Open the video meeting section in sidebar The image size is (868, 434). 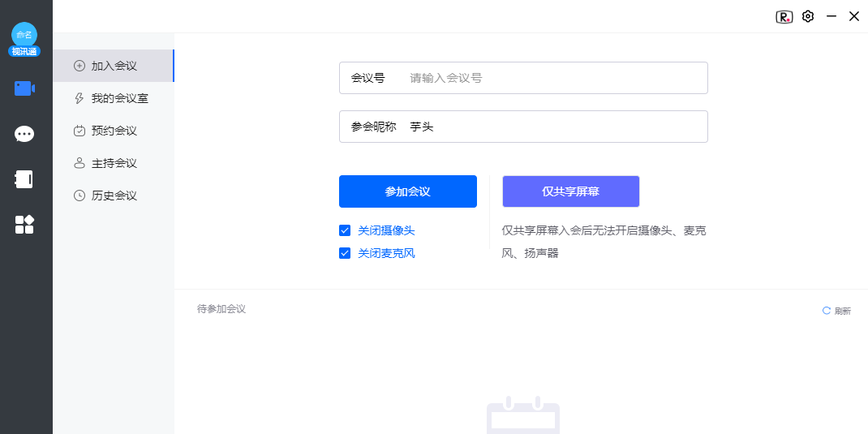(x=24, y=88)
